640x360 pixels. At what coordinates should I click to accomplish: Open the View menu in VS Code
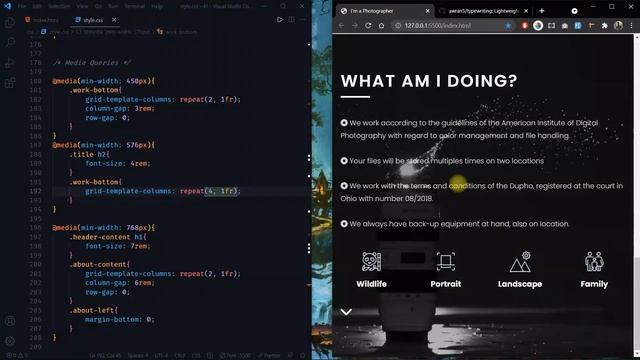coord(82,6)
